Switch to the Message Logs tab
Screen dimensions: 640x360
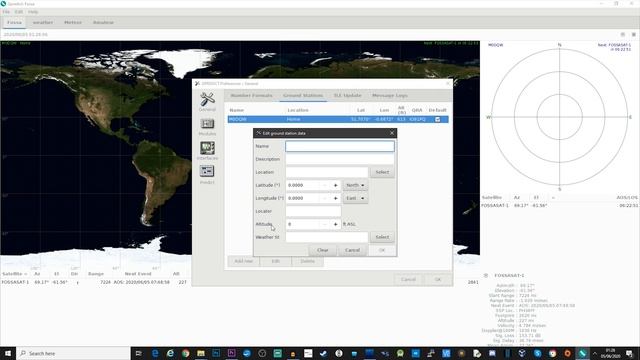pyautogui.click(x=390, y=96)
